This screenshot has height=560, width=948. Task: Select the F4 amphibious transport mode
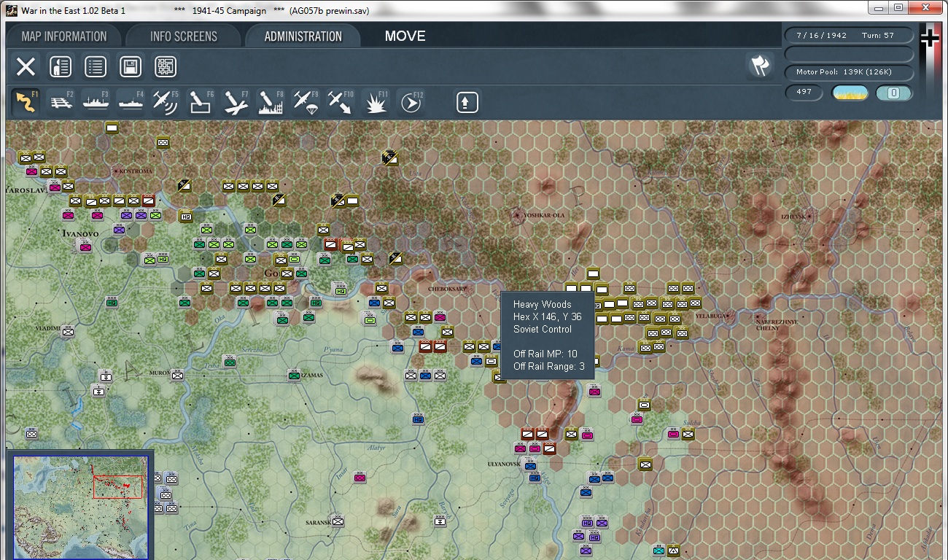point(131,102)
